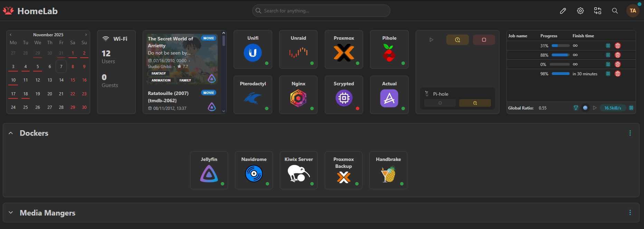Open the Proxmox Backup app tile

click(343, 170)
